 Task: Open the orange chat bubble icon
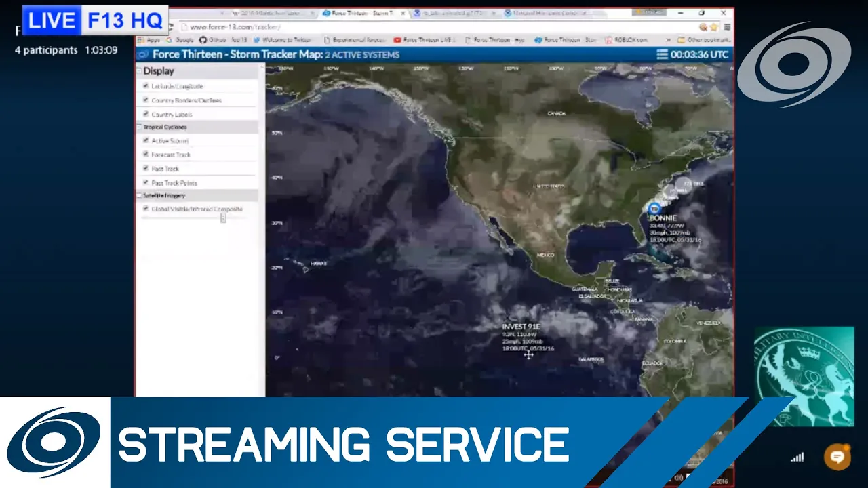(x=837, y=457)
